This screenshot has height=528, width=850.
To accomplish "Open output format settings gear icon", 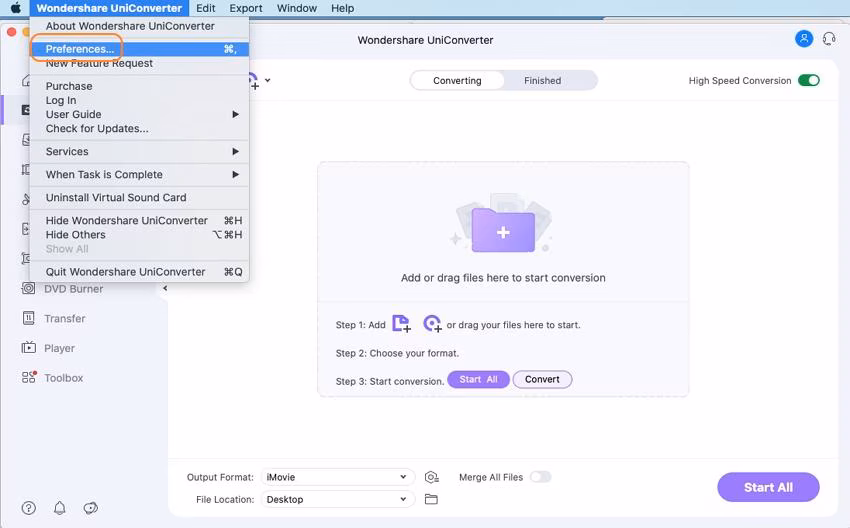I will click(x=432, y=477).
